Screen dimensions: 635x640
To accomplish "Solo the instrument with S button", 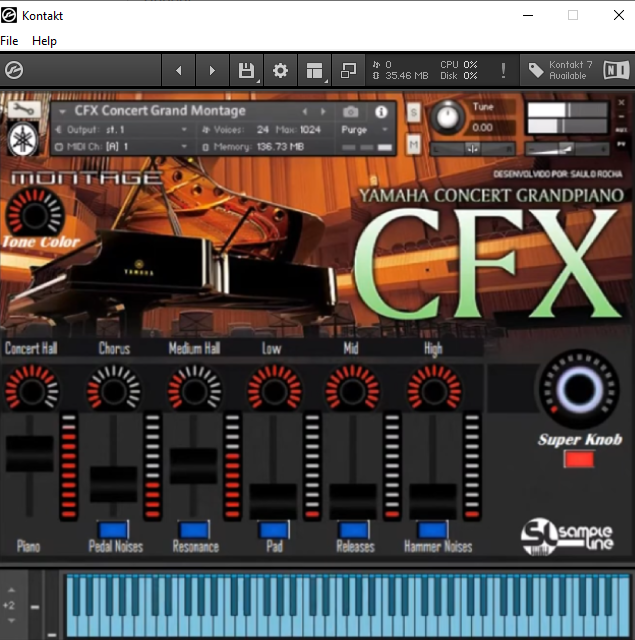I will coord(413,112).
